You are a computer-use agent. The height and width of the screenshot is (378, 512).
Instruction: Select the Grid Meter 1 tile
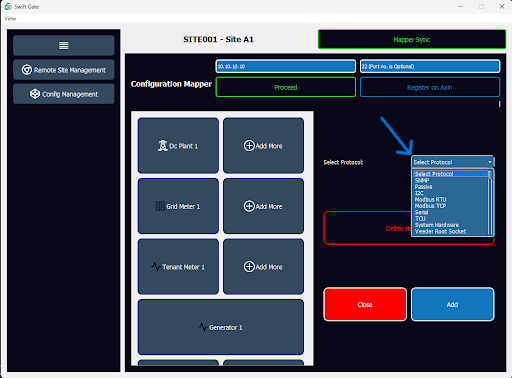178,206
